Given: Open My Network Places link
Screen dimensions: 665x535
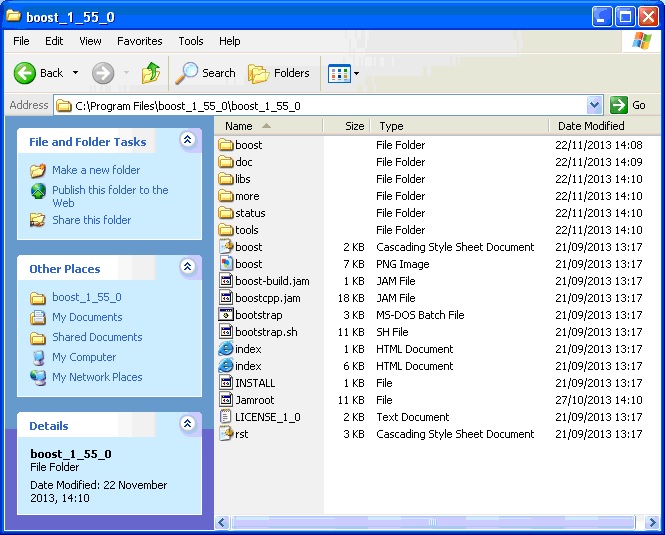Looking at the screenshot, I should pyautogui.click(x=97, y=377).
